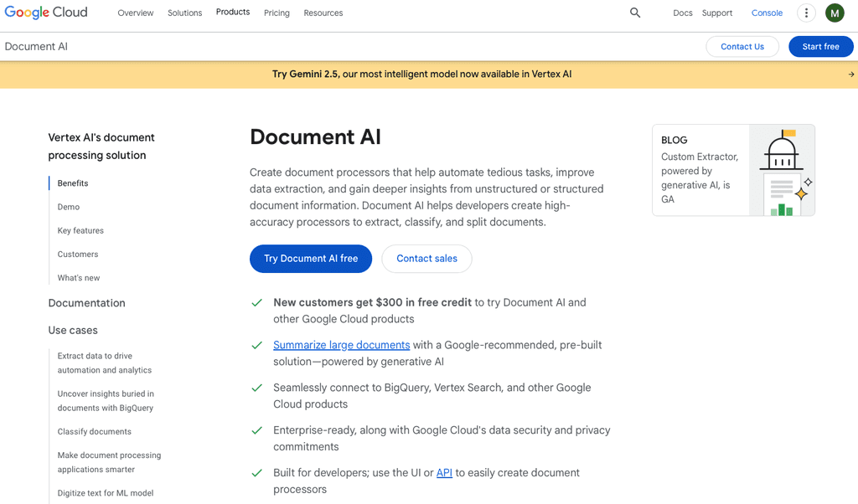Open the search icon in the top bar
The image size is (858, 504).
coord(634,13)
